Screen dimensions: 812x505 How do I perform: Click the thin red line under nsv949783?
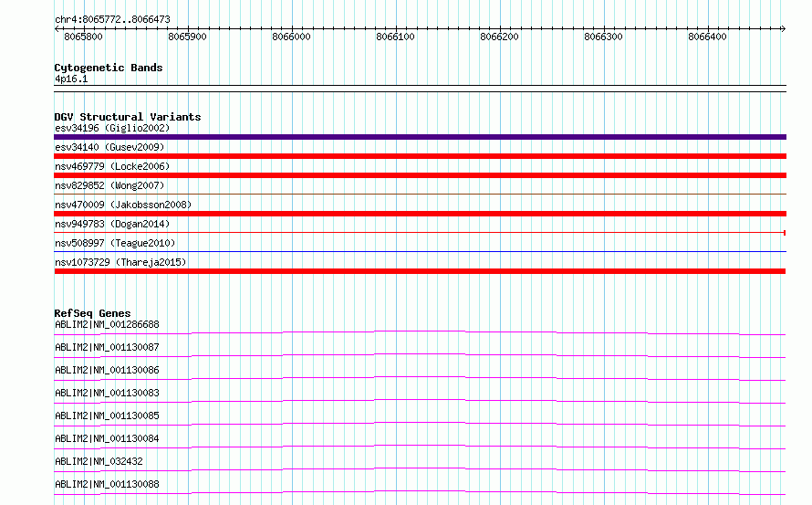[x=420, y=233]
